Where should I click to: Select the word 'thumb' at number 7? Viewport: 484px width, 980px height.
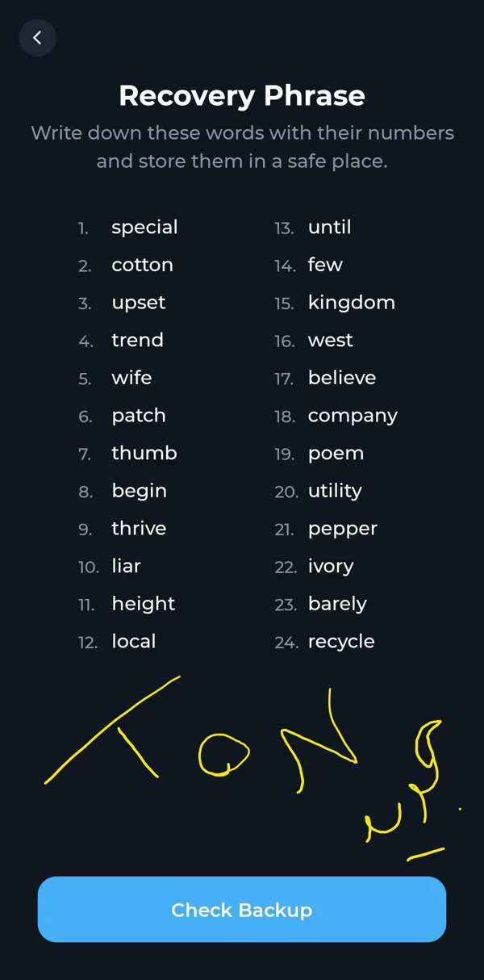[144, 453]
